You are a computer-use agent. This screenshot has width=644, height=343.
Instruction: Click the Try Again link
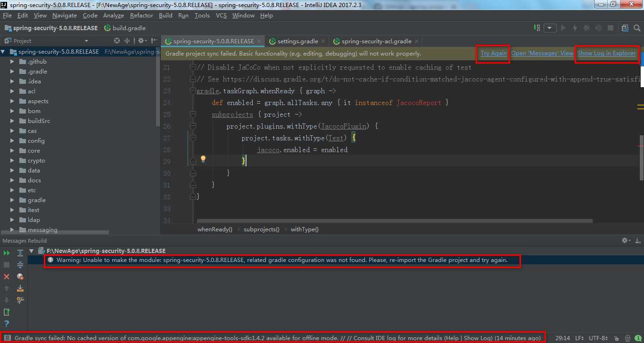pyautogui.click(x=494, y=53)
